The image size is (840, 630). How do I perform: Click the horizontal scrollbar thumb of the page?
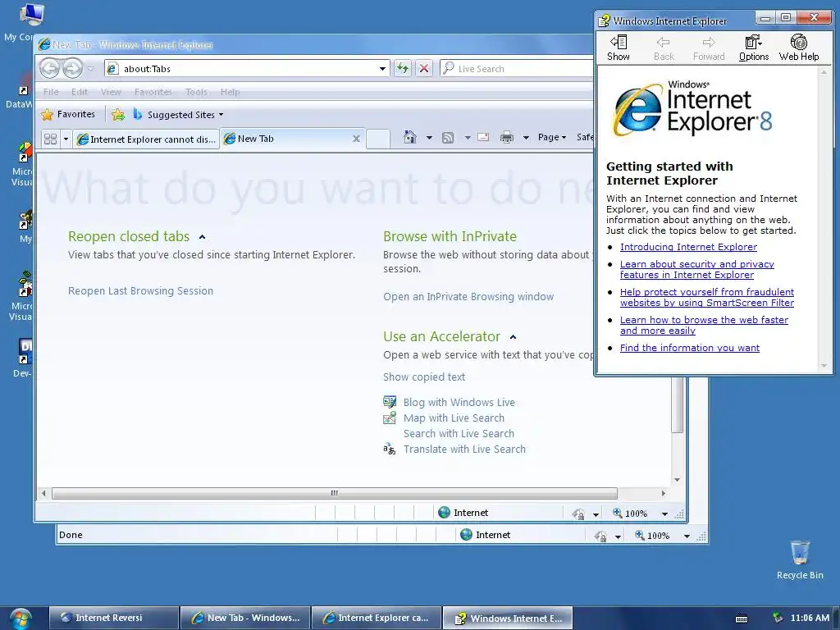pyautogui.click(x=335, y=493)
